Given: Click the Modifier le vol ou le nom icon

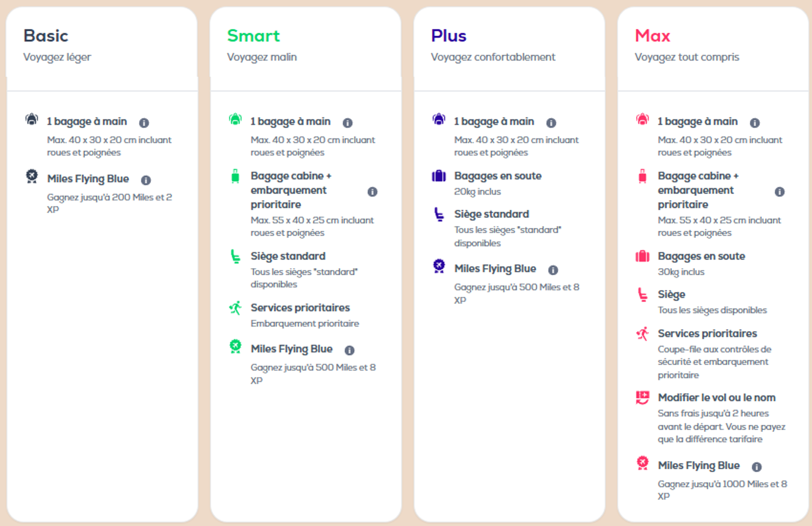Looking at the screenshot, I should coord(642,398).
